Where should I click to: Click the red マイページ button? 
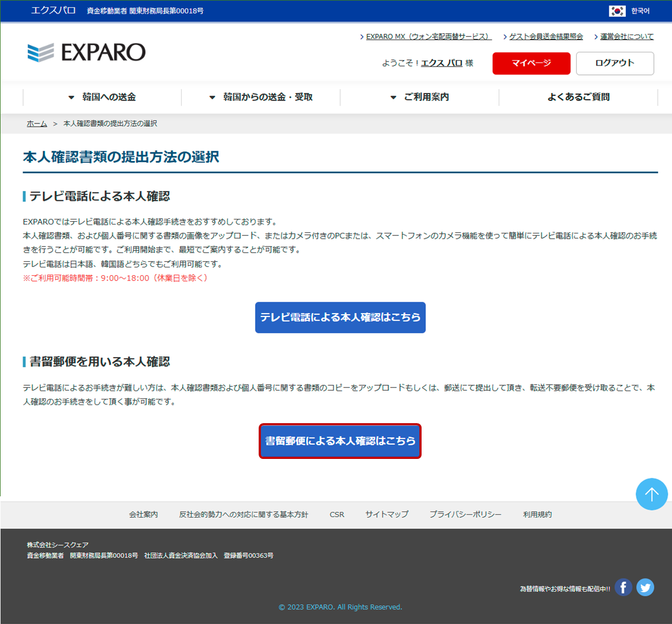click(x=531, y=63)
